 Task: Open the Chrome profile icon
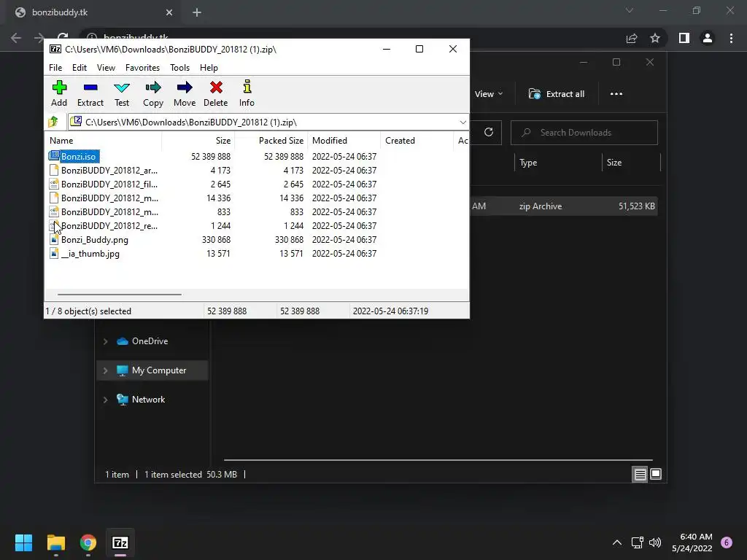click(708, 38)
